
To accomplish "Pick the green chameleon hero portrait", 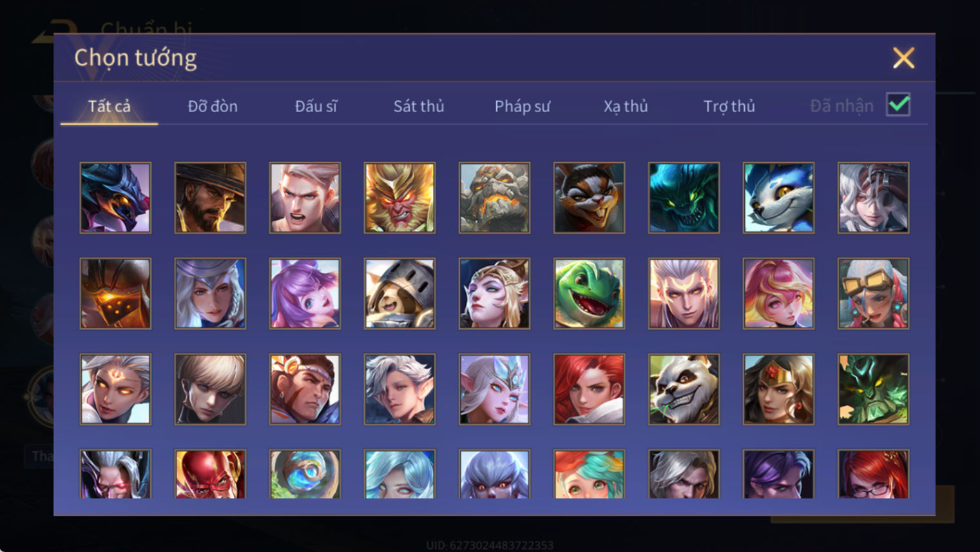I will 589,293.
